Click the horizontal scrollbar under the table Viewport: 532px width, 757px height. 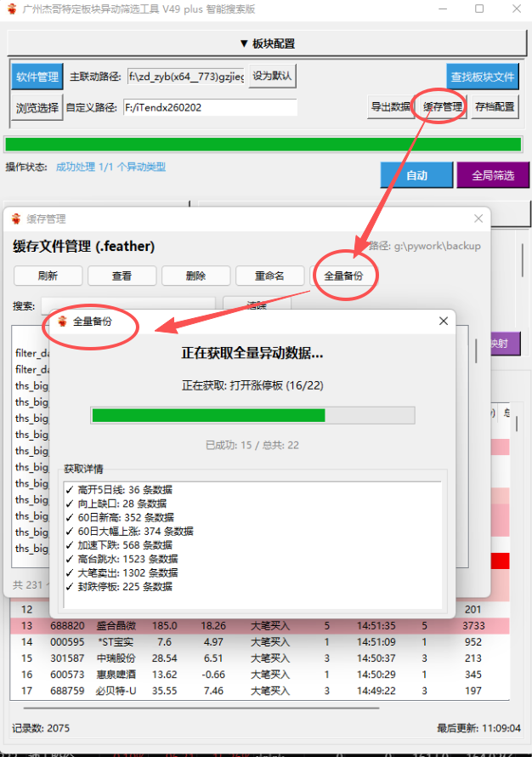(201, 709)
